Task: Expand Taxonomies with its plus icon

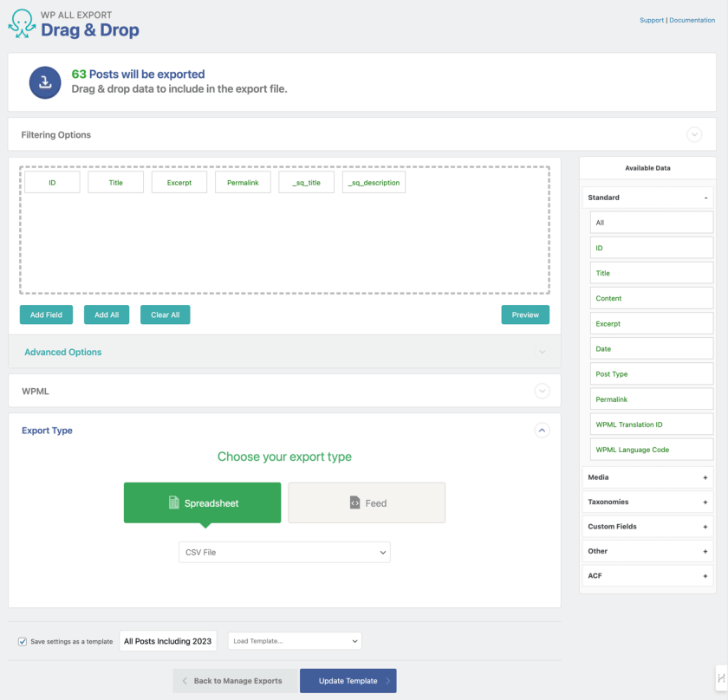Action: (x=705, y=502)
